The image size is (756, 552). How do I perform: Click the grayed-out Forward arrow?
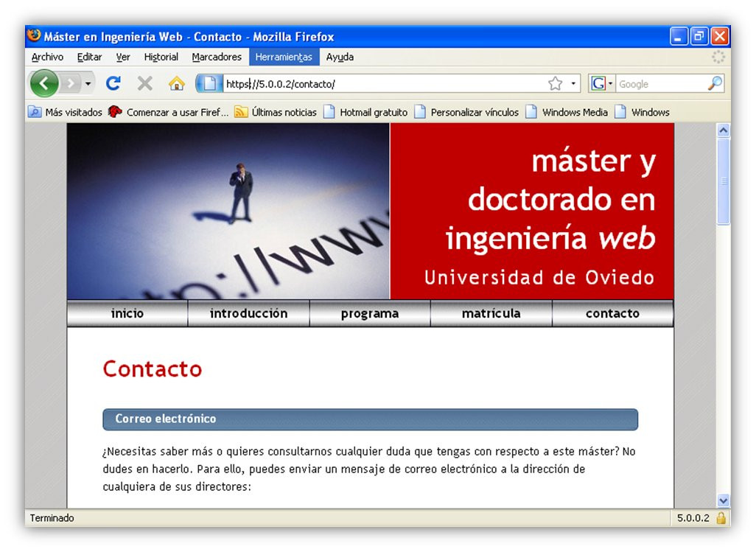tap(71, 84)
